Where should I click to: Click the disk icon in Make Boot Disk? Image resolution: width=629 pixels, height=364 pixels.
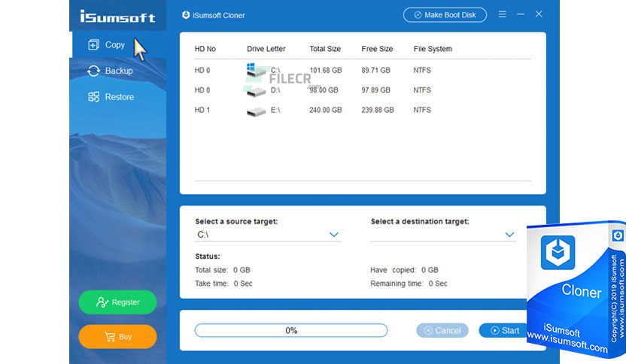tap(418, 15)
